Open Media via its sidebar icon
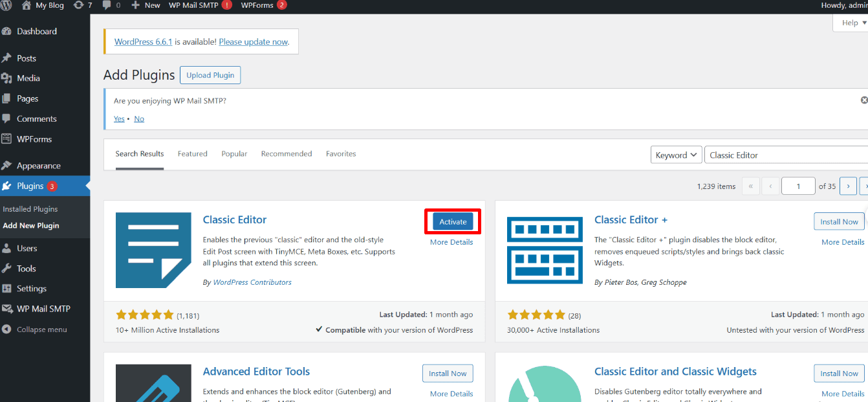The image size is (868, 402). pyautogui.click(x=6, y=78)
